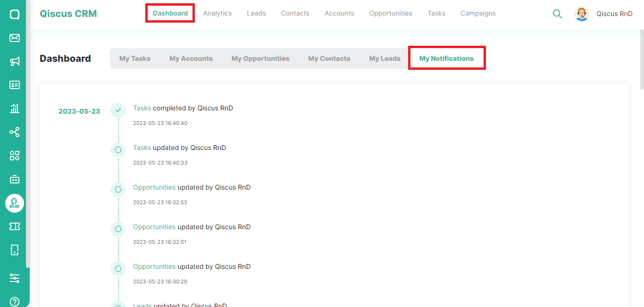Image resolution: width=644 pixels, height=307 pixels.
Task: Open Tasks link in updated notification
Action: tap(142, 148)
